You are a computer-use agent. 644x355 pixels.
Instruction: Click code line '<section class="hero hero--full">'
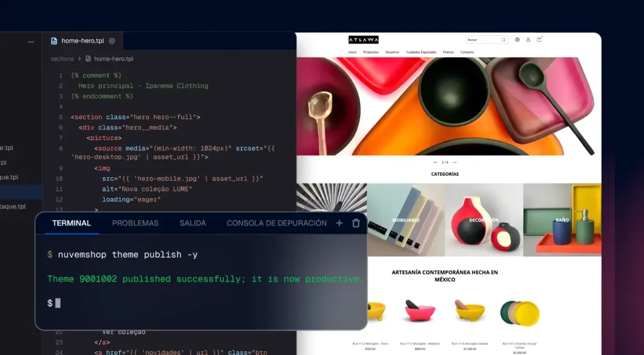pos(136,117)
